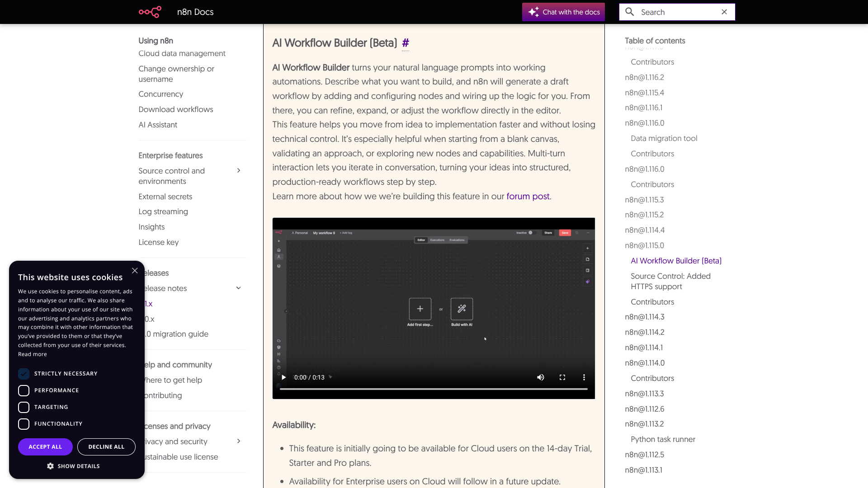Viewport: 868px width, 488px height.
Task: Mute the video with the volume icon
Action: click(541, 377)
